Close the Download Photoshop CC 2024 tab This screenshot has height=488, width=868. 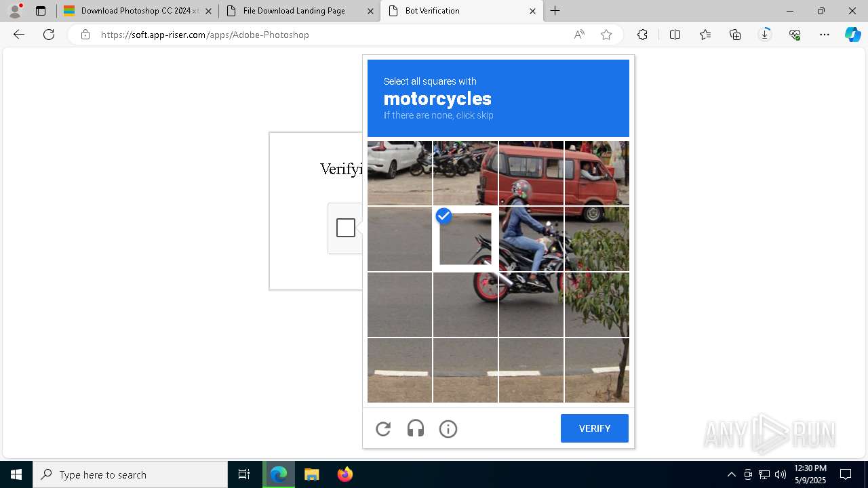(x=208, y=11)
